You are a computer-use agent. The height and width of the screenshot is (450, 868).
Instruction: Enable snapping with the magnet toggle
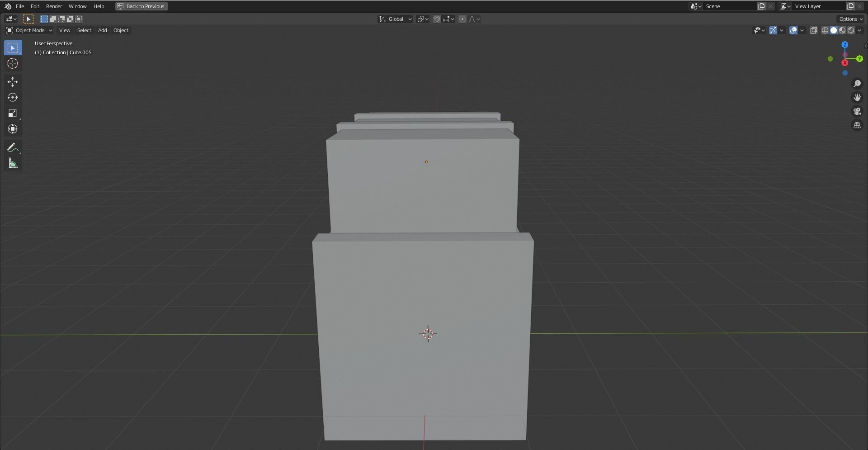pos(436,19)
